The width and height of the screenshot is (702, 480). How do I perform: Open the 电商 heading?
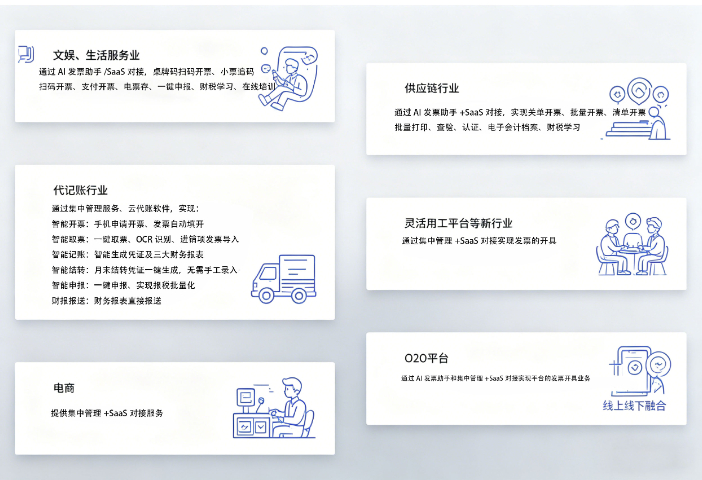pos(64,388)
